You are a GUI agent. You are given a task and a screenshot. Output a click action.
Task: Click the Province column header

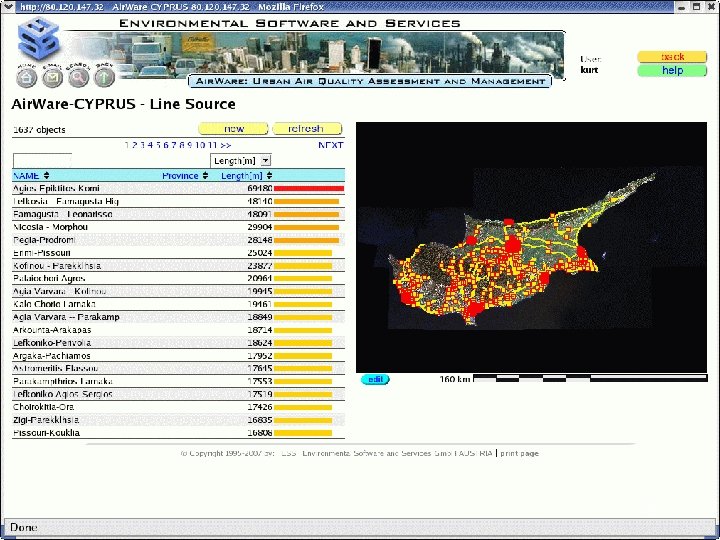(x=180, y=175)
